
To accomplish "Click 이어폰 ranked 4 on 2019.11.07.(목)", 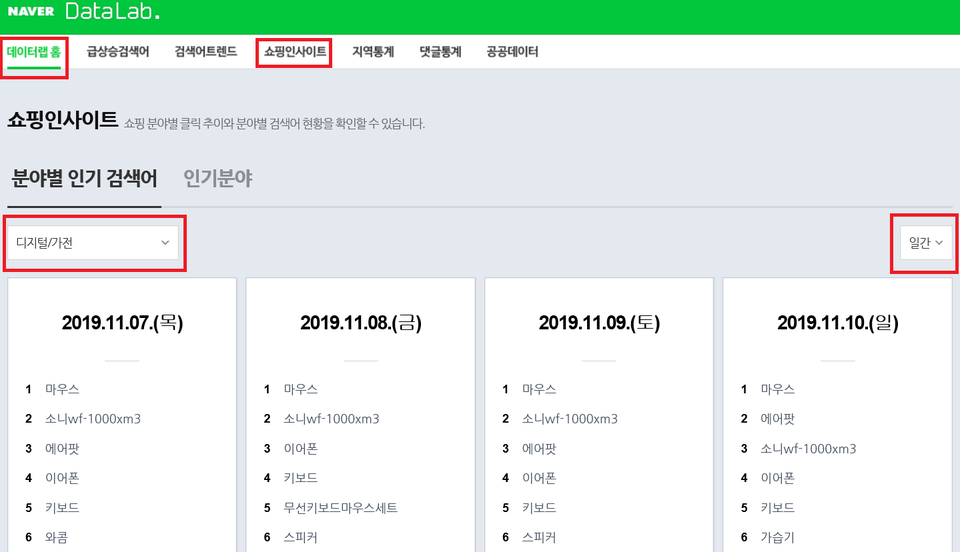I will tap(62, 478).
